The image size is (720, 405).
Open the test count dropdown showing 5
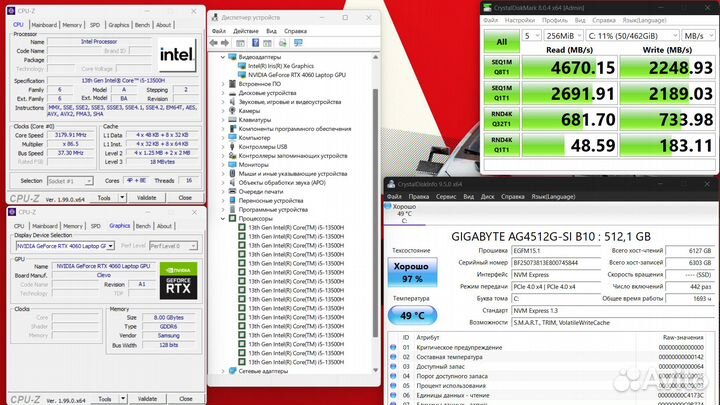(x=531, y=35)
